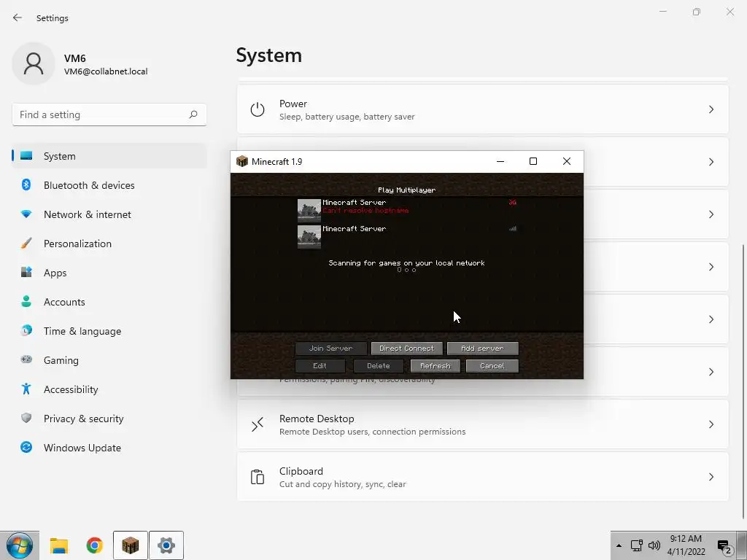The image size is (747, 560).
Task: Click the Accessibility figure icon
Action: pyautogui.click(x=26, y=389)
